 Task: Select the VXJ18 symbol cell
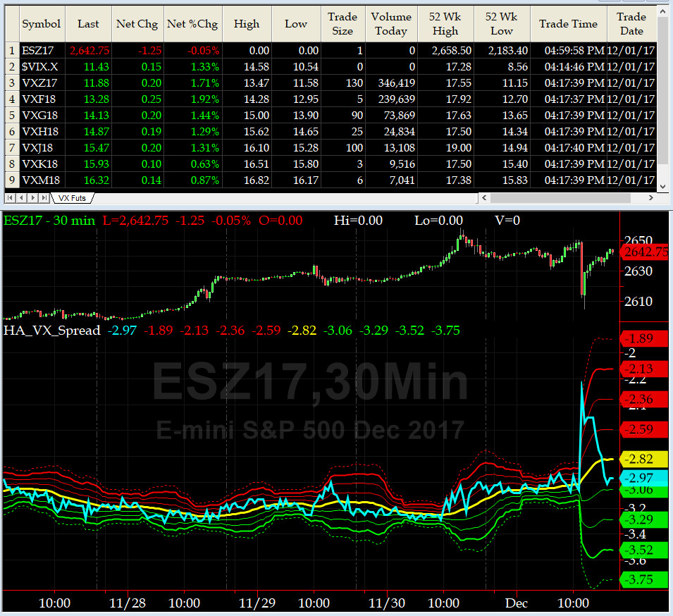click(42, 148)
